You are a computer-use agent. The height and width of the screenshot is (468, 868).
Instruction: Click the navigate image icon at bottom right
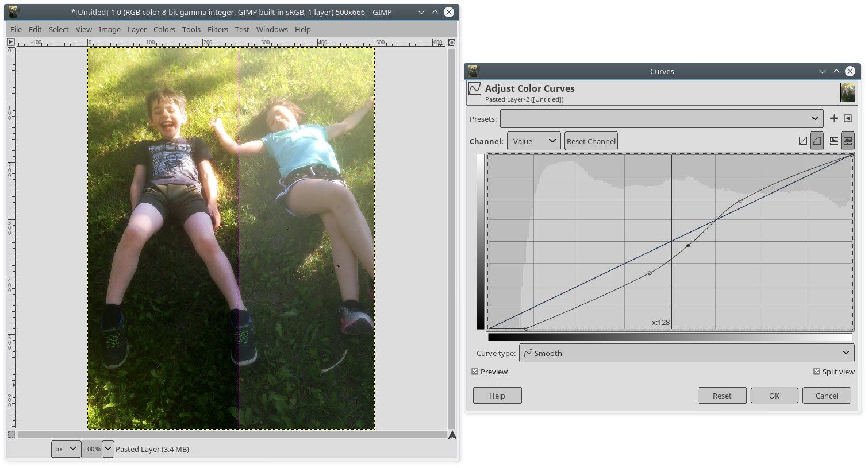point(452,435)
